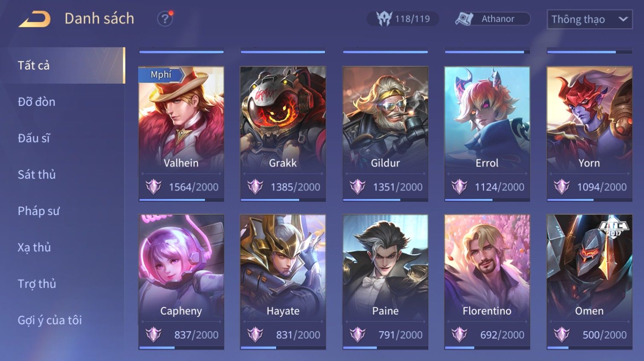Screen dimensions: 644x361
Task: Open the Florentino hero card
Action: tap(487, 282)
